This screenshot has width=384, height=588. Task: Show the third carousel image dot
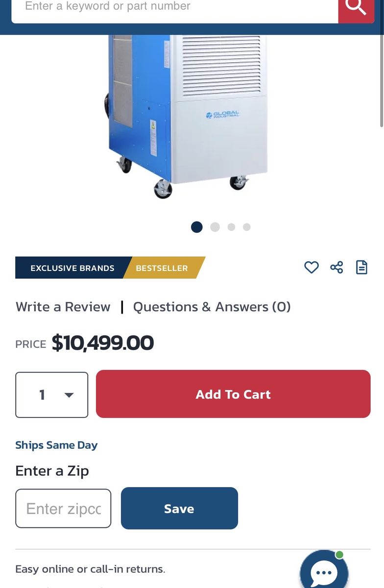232,227
